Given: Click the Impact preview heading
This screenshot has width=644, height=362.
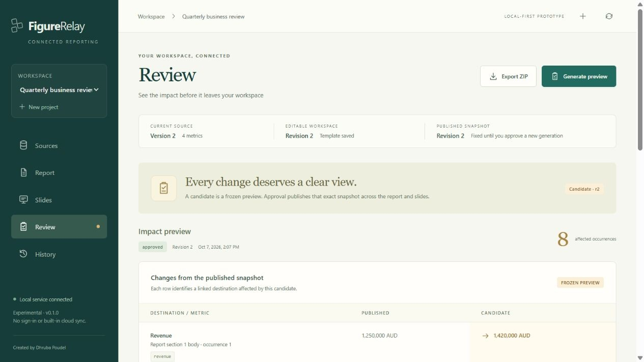Looking at the screenshot, I should click(164, 231).
